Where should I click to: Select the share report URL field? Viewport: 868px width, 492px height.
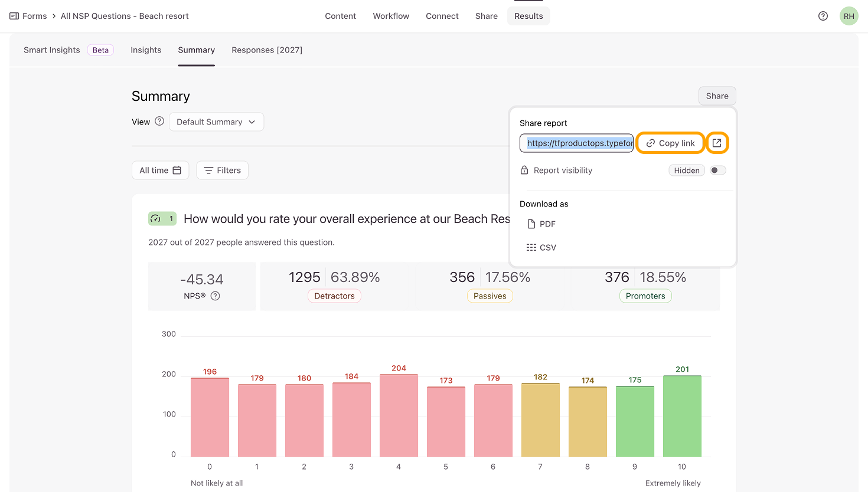coord(576,143)
